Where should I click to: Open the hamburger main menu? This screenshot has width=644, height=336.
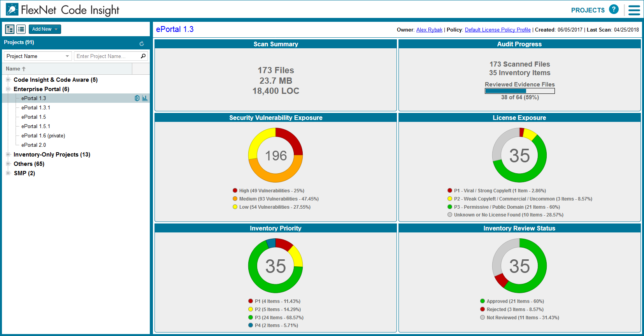point(634,10)
